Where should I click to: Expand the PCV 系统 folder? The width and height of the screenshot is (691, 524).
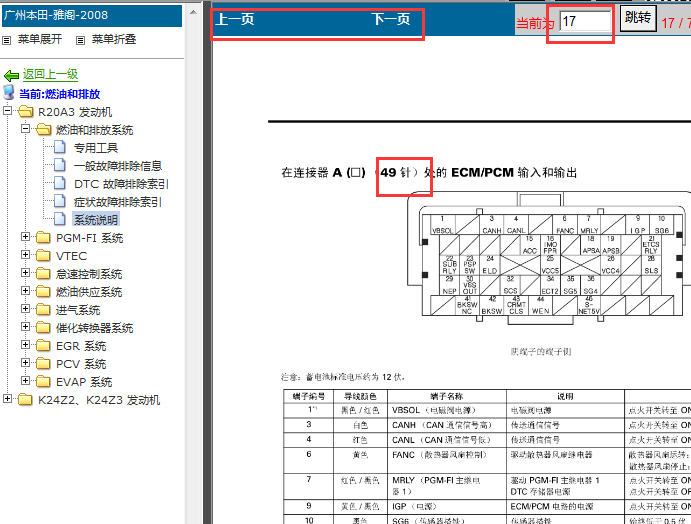click(26, 363)
